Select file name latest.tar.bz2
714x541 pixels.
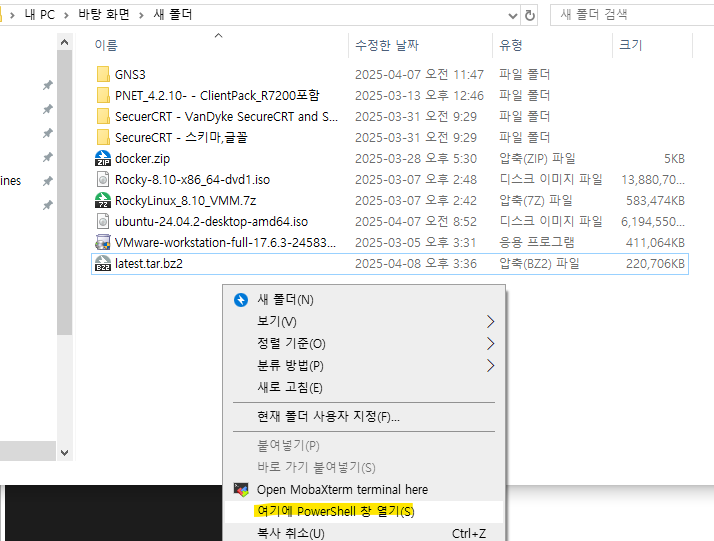click(x=148, y=264)
